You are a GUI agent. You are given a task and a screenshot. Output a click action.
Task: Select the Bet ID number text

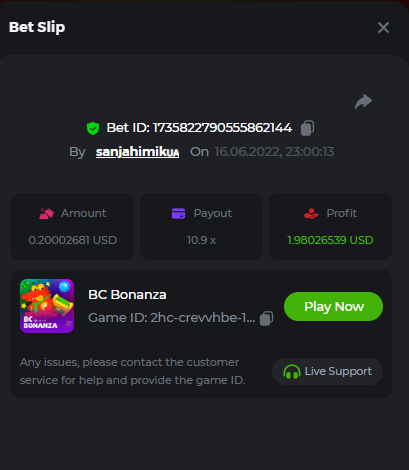coord(222,128)
